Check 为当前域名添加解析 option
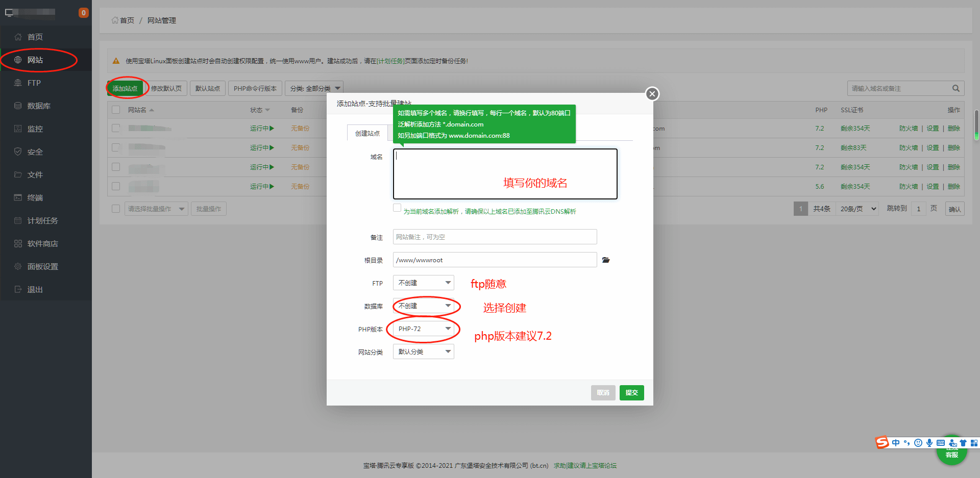 [x=397, y=207]
